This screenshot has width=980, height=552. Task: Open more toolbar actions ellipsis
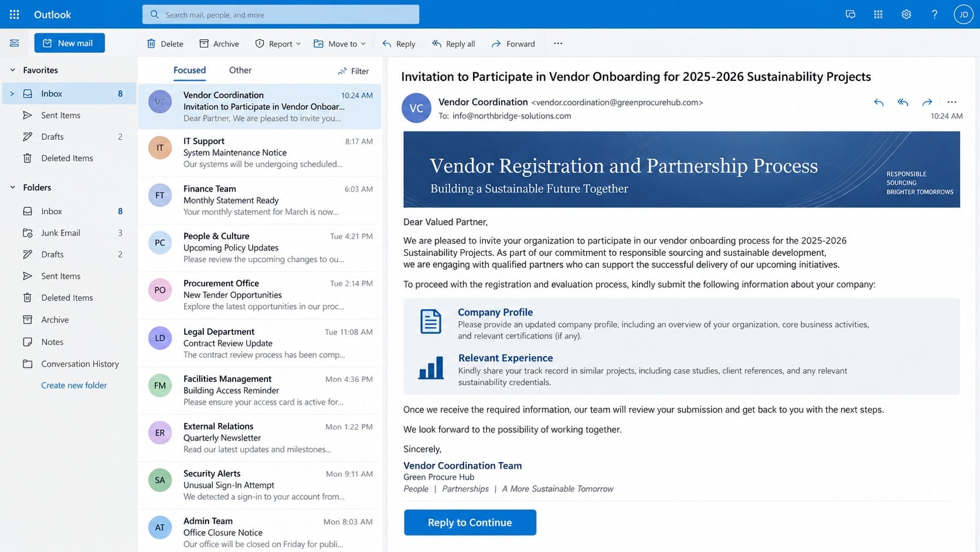[558, 43]
